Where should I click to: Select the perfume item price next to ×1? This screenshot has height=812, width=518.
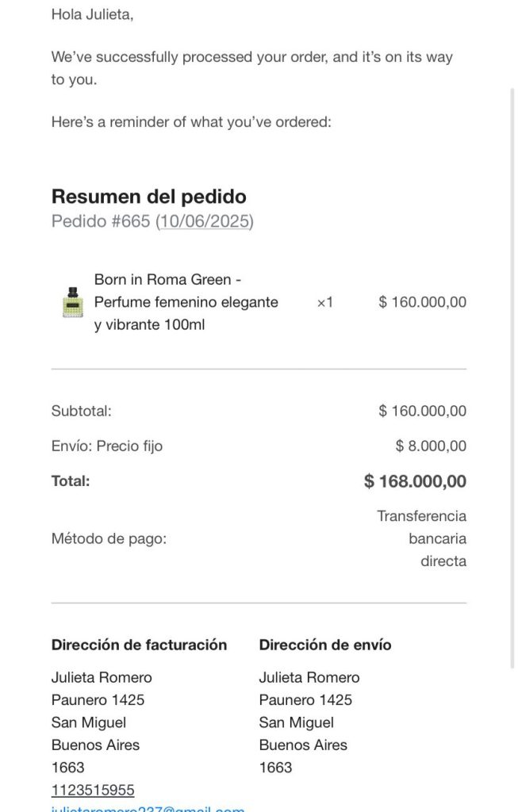(x=422, y=302)
